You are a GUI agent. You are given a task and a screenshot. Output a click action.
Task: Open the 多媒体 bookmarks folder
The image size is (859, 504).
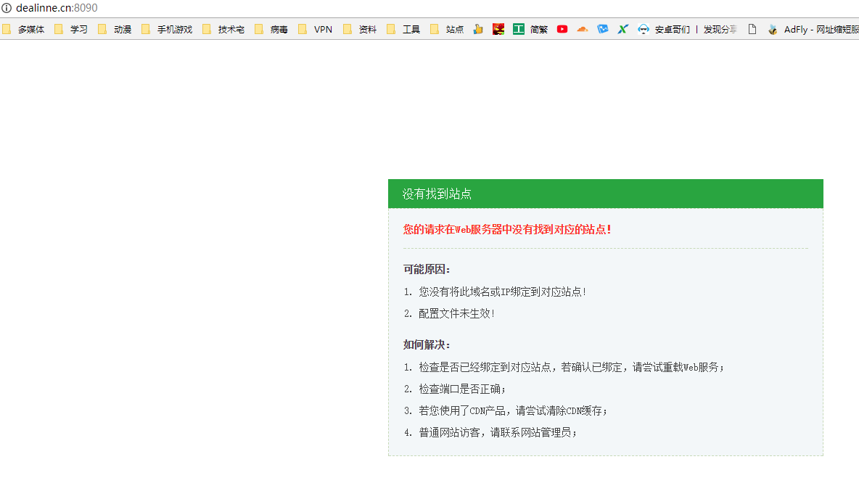24,30
